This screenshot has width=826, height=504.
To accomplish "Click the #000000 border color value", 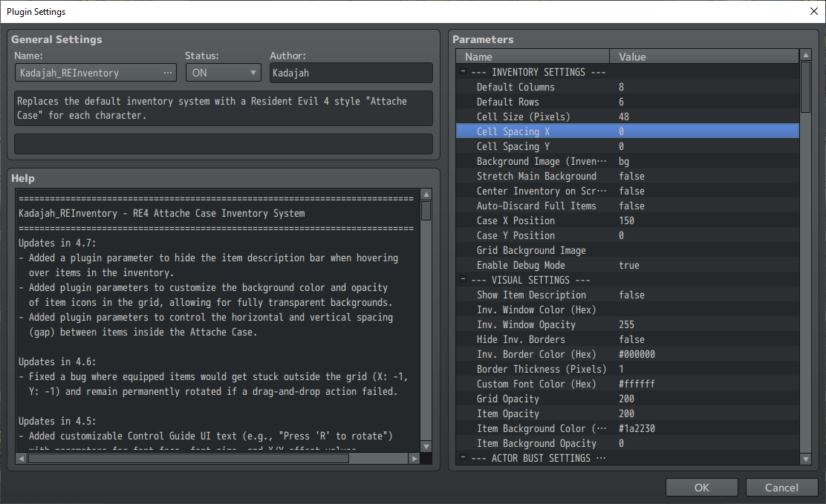I will click(x=637, y=354).
